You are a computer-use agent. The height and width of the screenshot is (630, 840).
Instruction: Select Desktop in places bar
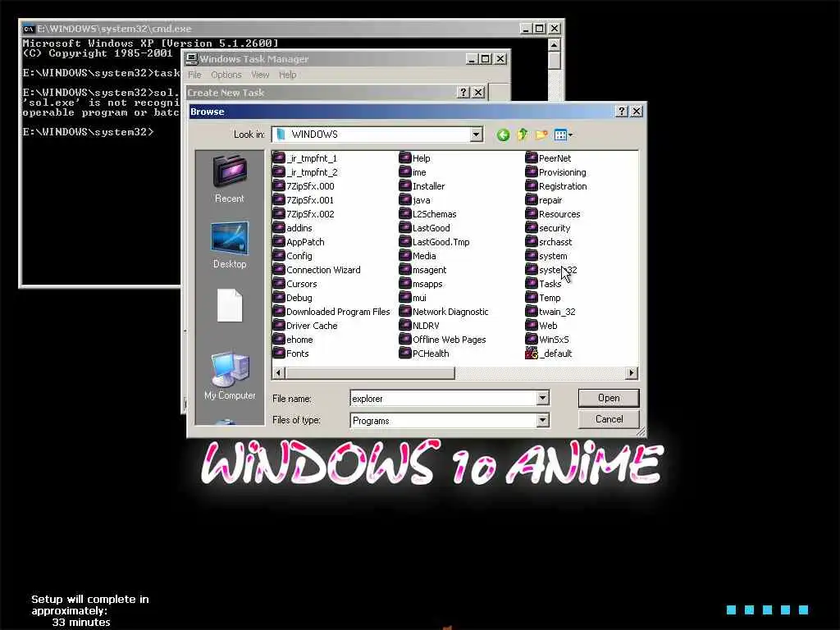230,244
